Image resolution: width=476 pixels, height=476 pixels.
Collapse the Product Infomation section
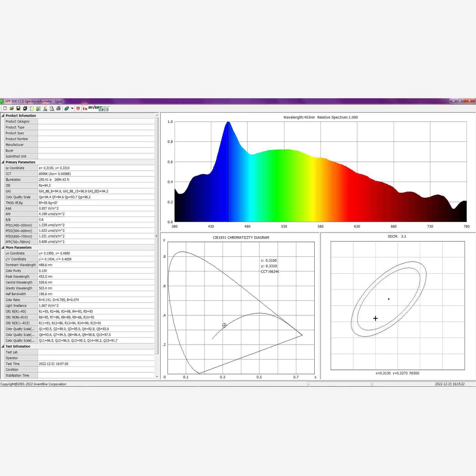click(3, 116)
